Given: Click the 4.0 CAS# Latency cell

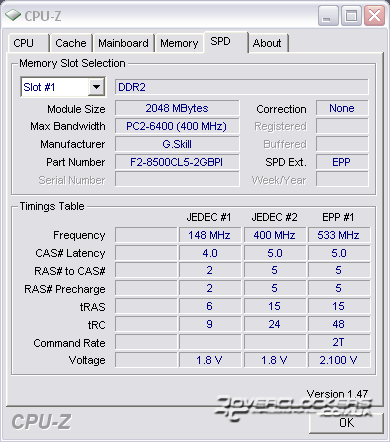Looking at the screenshot, I should coord(209,253).
